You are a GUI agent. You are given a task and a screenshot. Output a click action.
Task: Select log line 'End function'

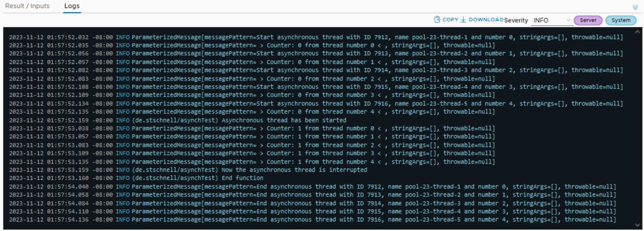point(136,178)
